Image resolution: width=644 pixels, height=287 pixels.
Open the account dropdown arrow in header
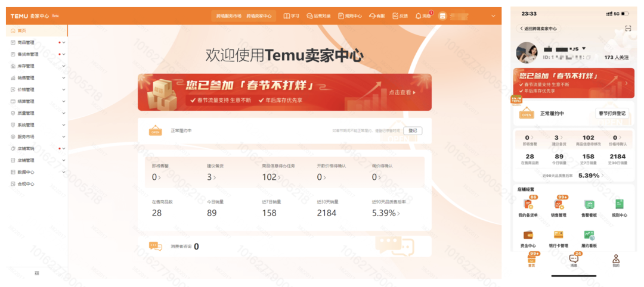click(x=493, y=16)
